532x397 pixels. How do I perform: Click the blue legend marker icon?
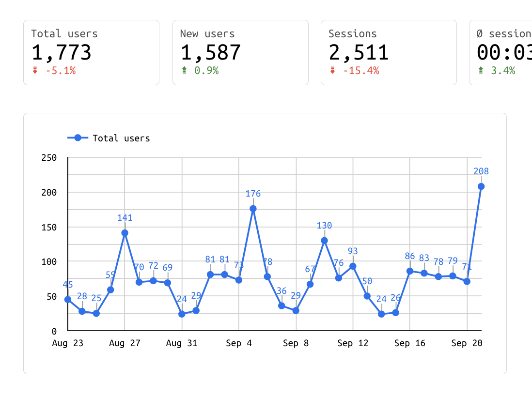point(78,138)
